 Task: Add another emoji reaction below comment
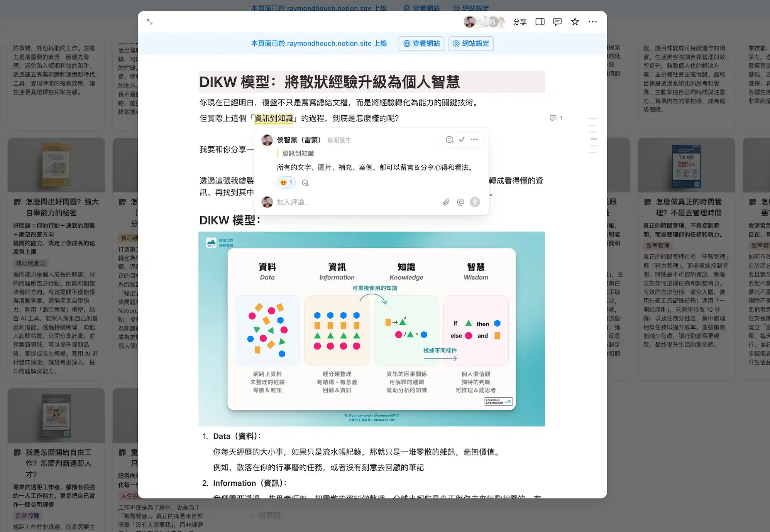(305, 183)
